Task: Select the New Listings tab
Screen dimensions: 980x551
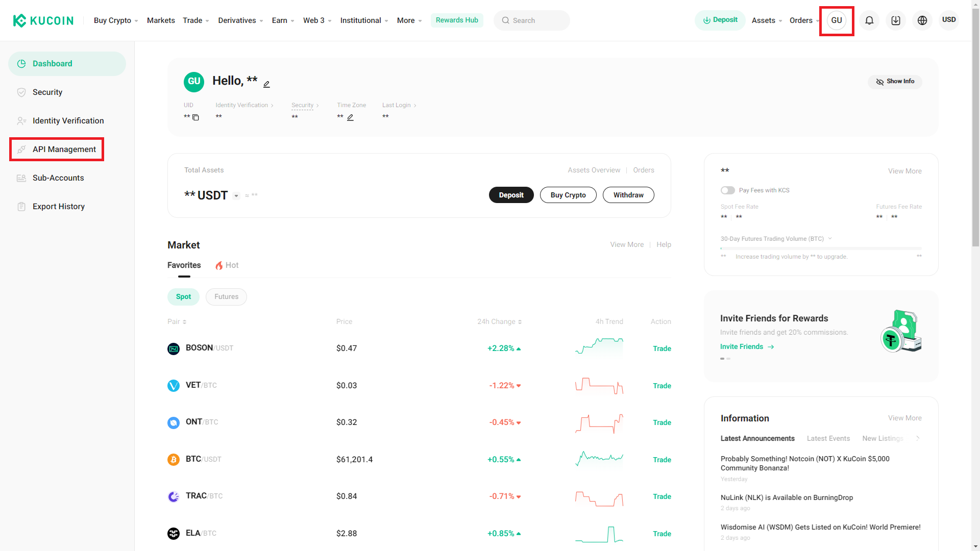Action: (x=883, y=439)
